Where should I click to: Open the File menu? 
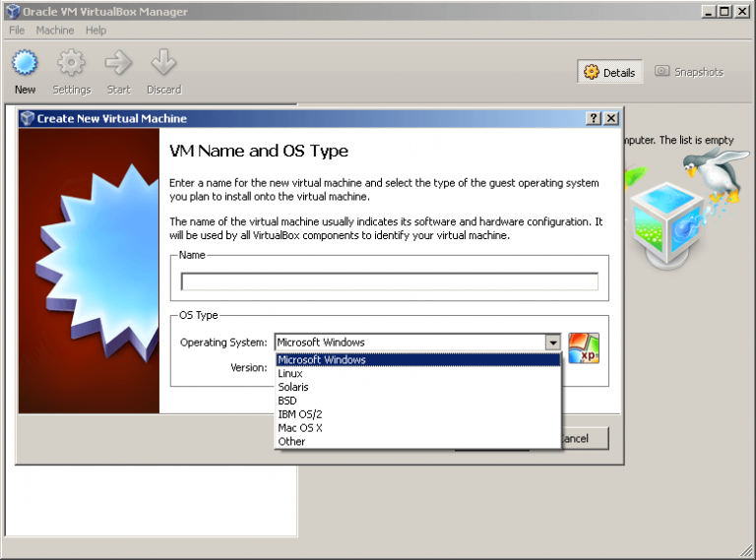(x=16, y=31)
